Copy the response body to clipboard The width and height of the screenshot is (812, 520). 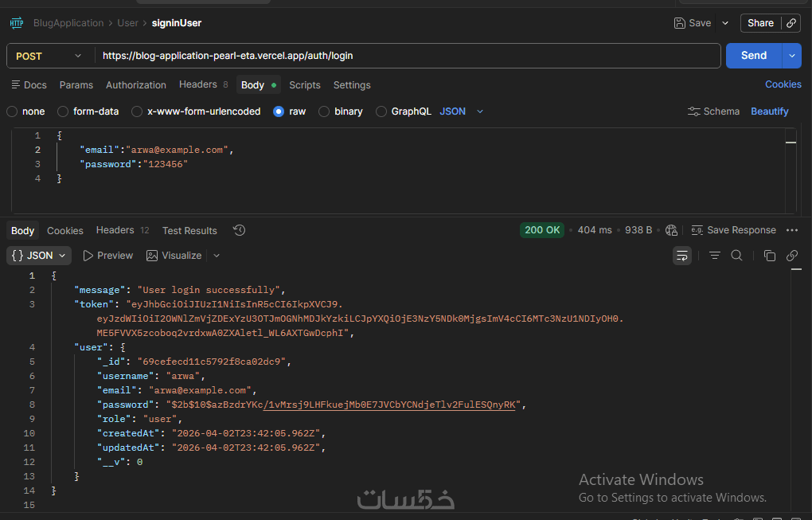pyautogui.click(x=769, y=256)
